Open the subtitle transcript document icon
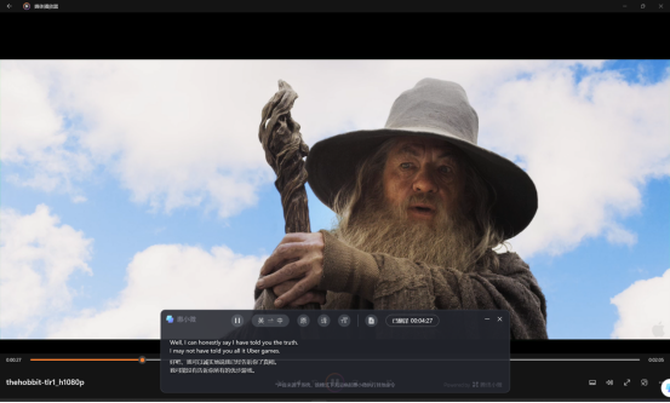The image size is (670, 403). point(371,321)
